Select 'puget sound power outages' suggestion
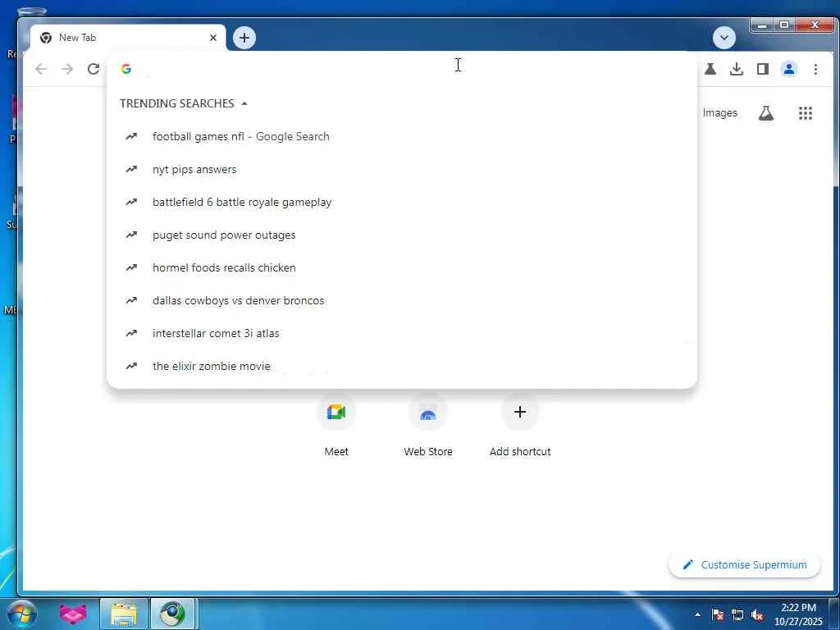 pos(402,235)
